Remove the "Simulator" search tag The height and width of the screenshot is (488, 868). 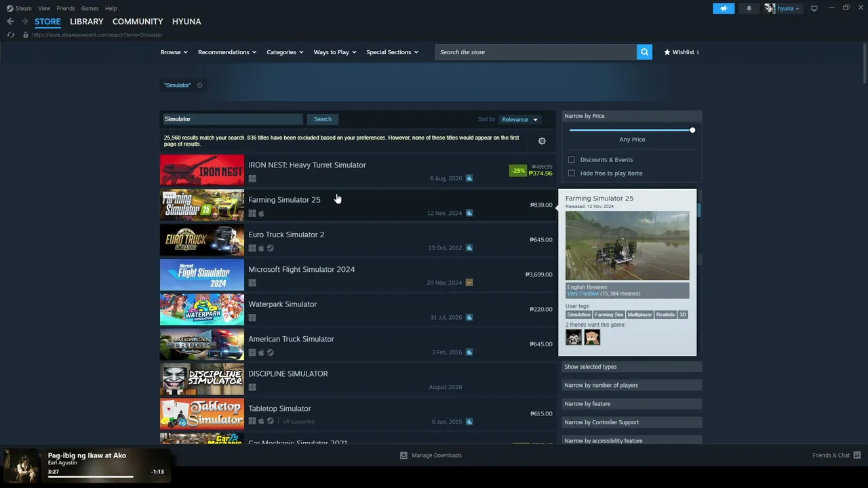click(x=199, y=85)
